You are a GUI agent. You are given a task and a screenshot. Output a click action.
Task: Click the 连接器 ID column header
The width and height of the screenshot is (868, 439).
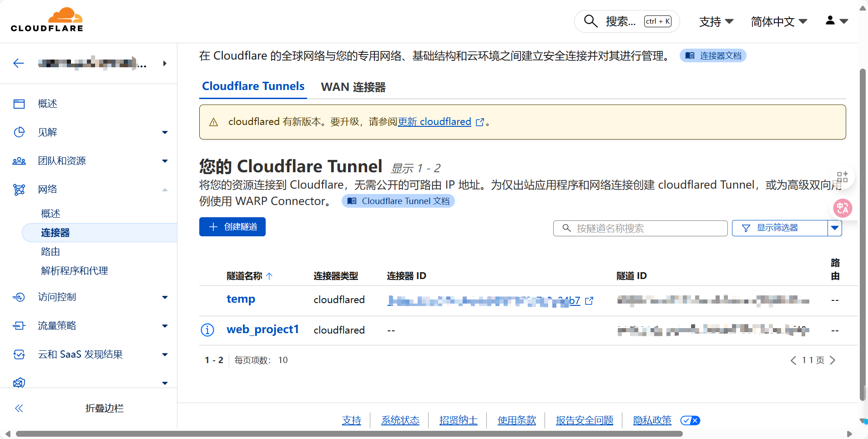click(406, 276)
